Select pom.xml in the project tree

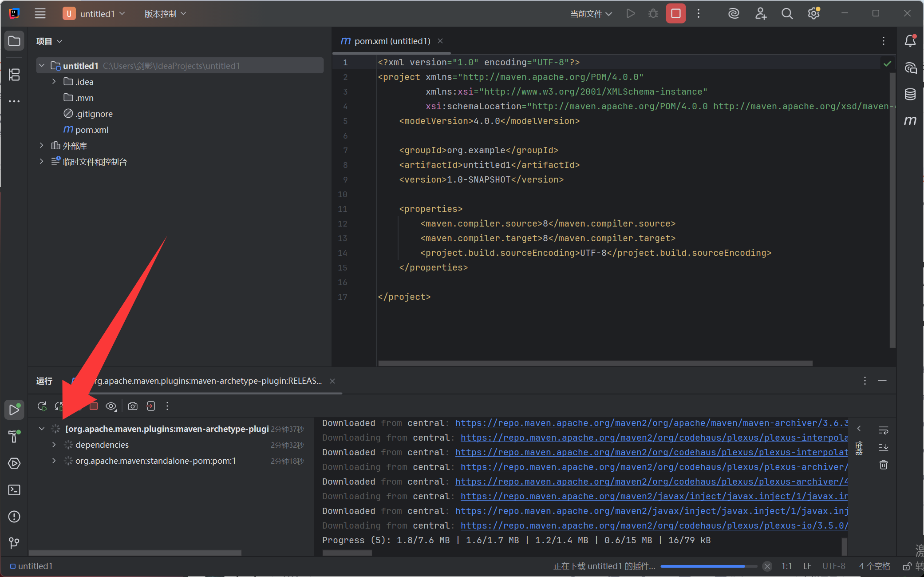point(91,130)
